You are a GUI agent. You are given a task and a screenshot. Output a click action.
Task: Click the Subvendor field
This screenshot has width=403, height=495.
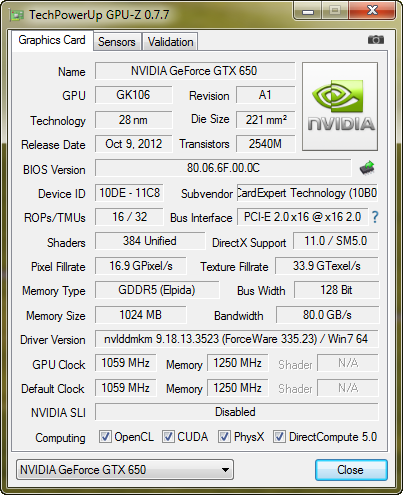tap(307, 193)
